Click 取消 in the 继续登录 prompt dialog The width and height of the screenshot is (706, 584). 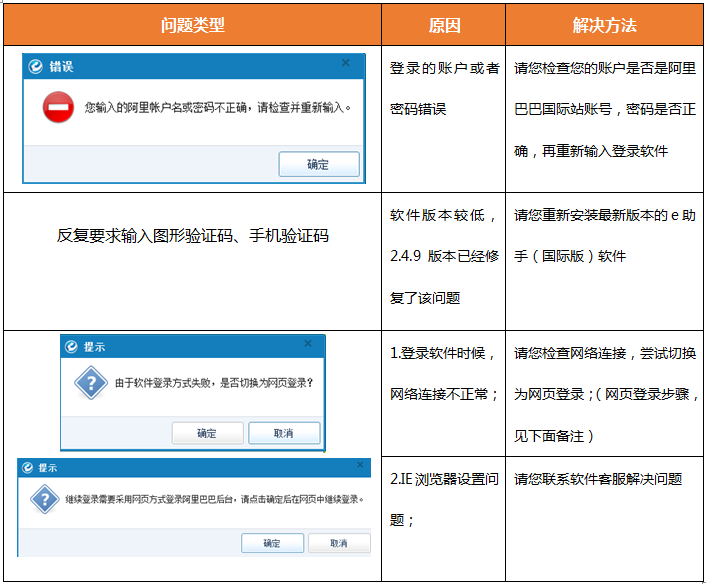(339, 543)
